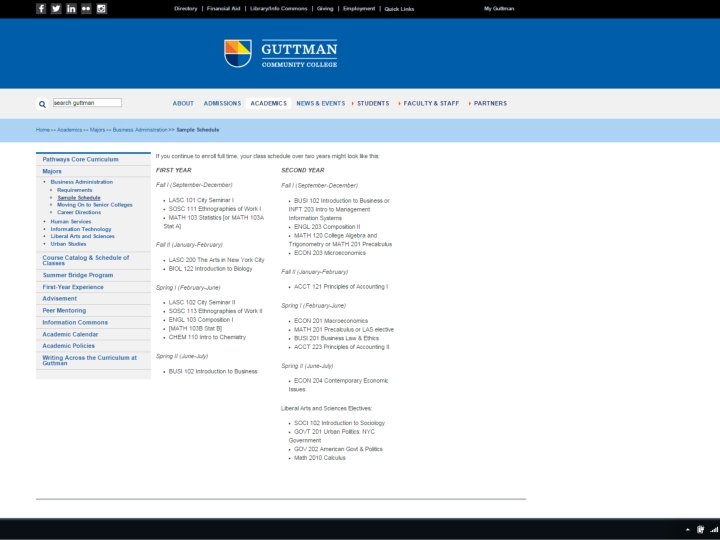Show hidden tray icons arrow

[687, 529]
